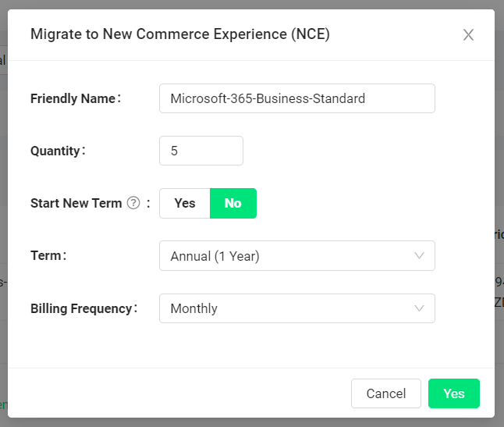Click the Friendly Name label
Image resolution: width=504 pixels, height=427 pixels.
(76, 98)
